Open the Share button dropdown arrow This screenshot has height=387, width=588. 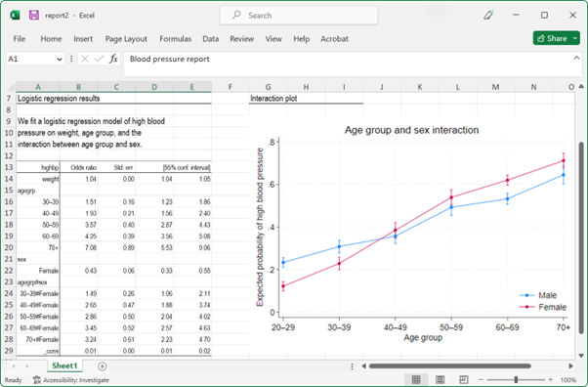[x=575, y=38]
